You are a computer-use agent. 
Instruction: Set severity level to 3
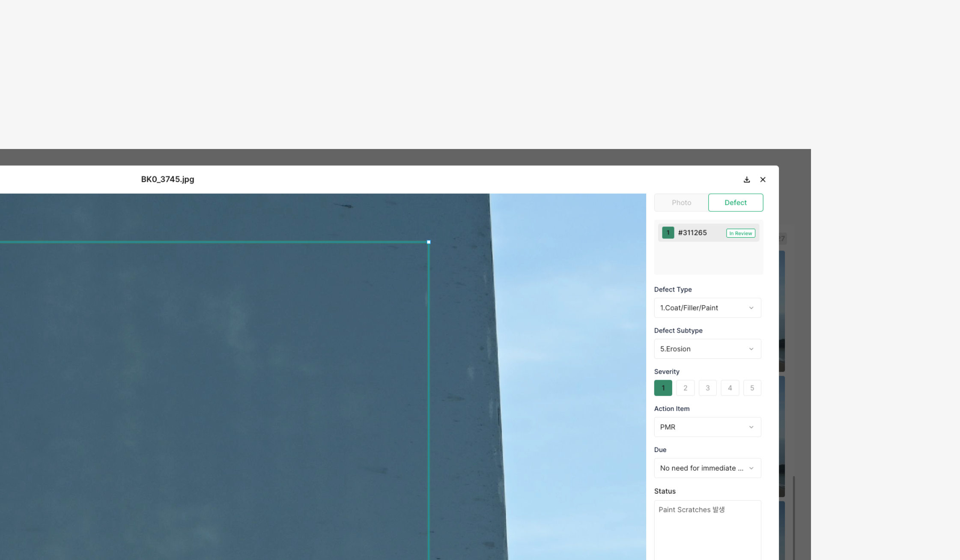click(707, 388)
